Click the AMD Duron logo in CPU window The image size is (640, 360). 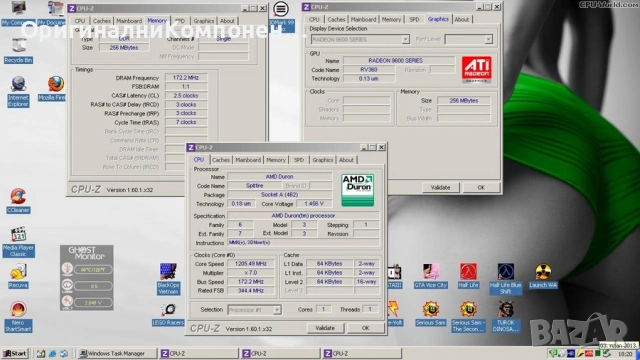[x=358, y=190]
